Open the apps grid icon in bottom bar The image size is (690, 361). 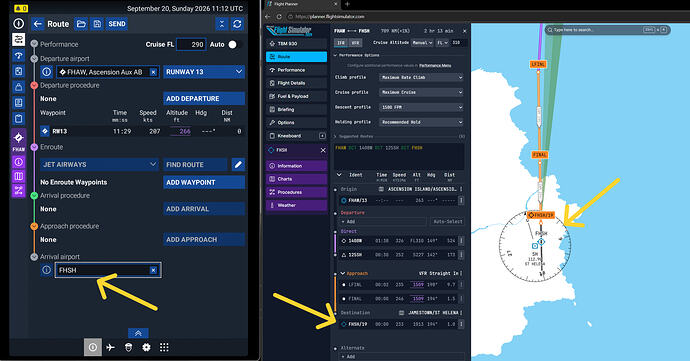(x=164, y=347)
